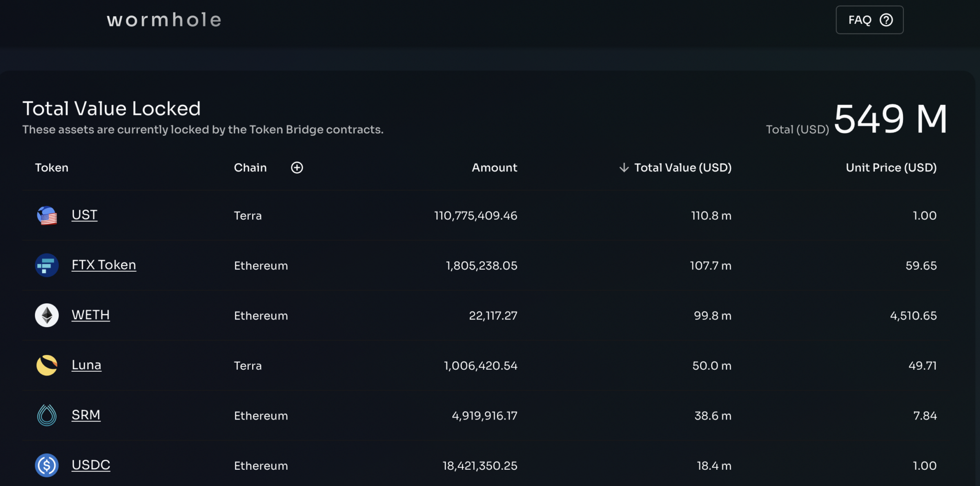
Task: Click Terra chain in the Luna row
Action: pyautogui.click(x=248, y=366)
